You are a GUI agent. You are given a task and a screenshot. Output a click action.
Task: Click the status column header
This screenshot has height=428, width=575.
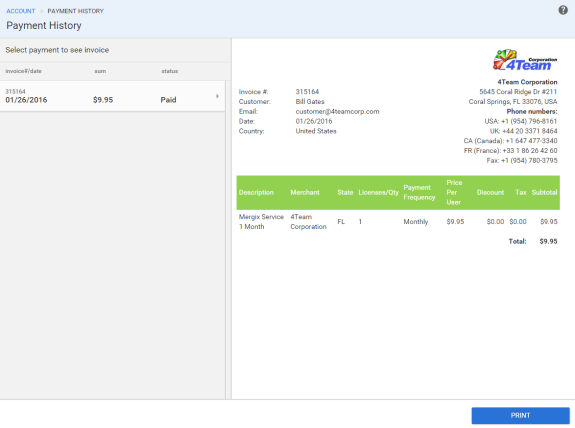(170, 71)
